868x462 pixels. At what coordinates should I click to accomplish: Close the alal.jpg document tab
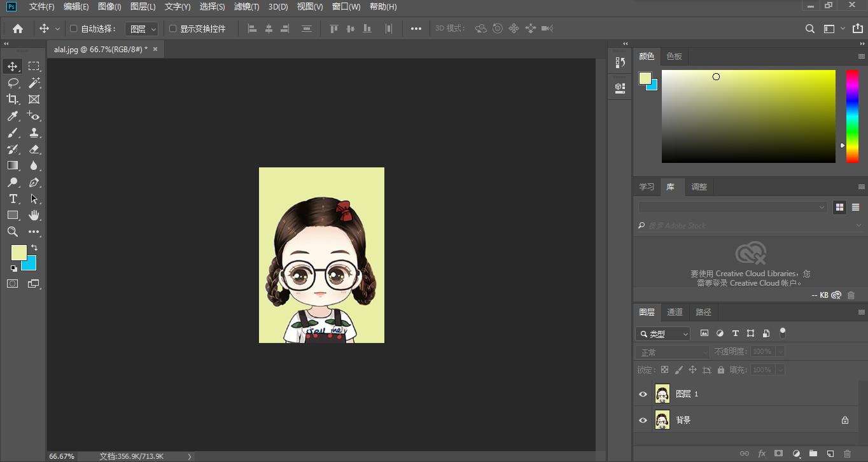point(155,49)
